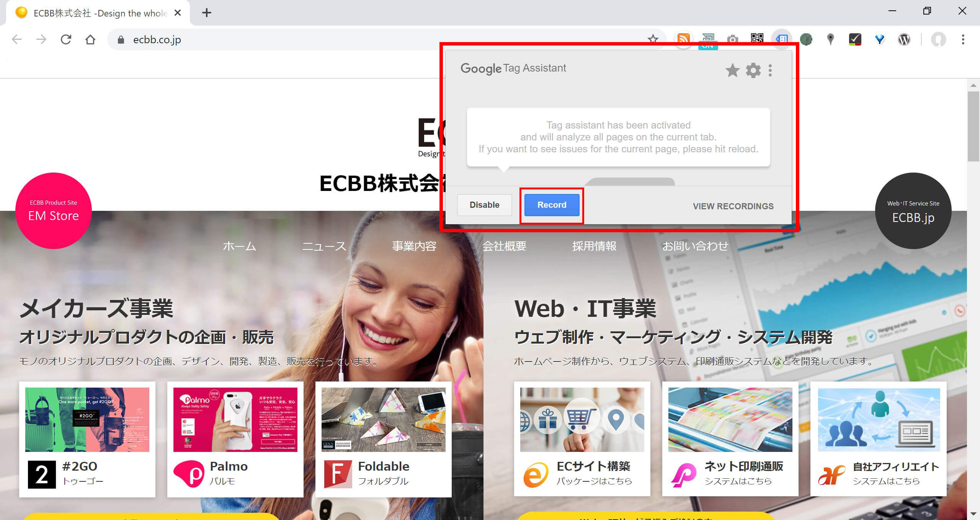Screen dimensions: 980x520
Task: Go to the ニュース menu item
Action: [x=324, y=246]
